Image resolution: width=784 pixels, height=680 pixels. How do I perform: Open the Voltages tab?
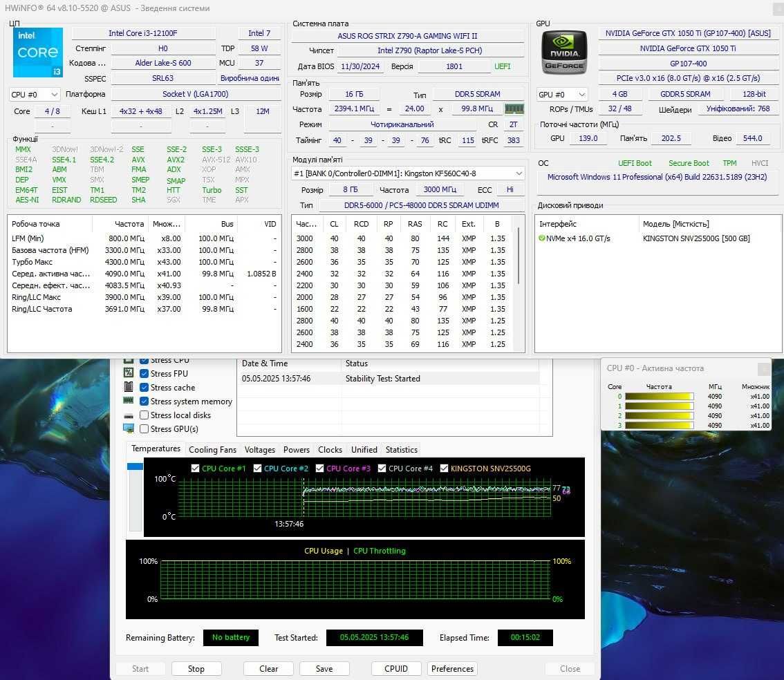(x=259, y=450)
